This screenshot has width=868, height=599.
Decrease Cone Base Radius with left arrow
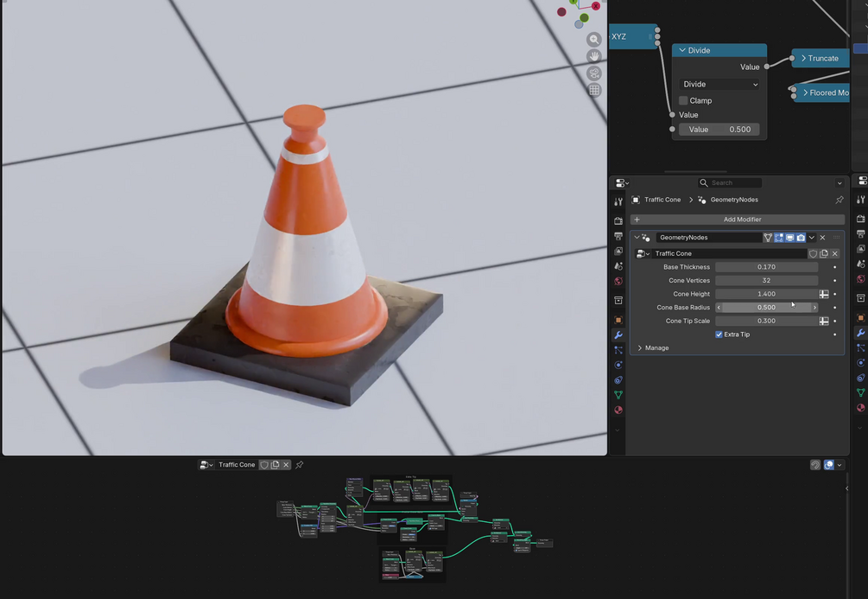pos(719,307)
